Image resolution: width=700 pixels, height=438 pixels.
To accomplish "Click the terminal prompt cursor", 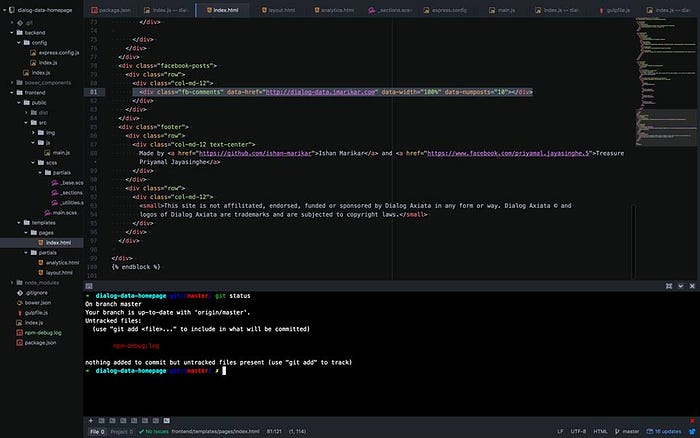I will click(224, 371).
